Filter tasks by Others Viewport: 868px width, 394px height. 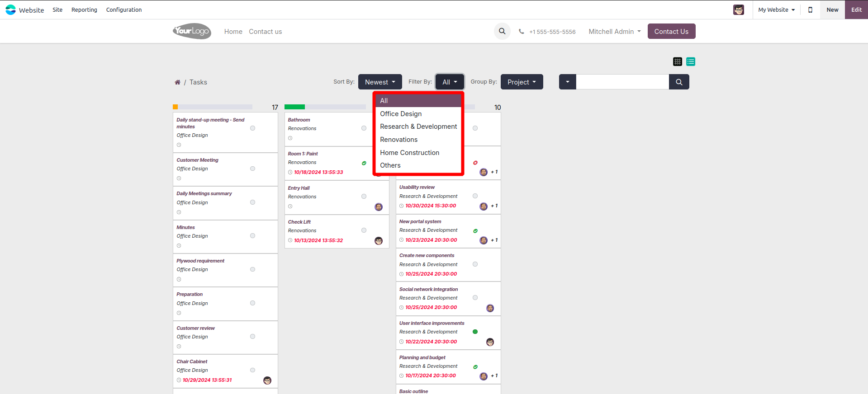coord(418,165)
